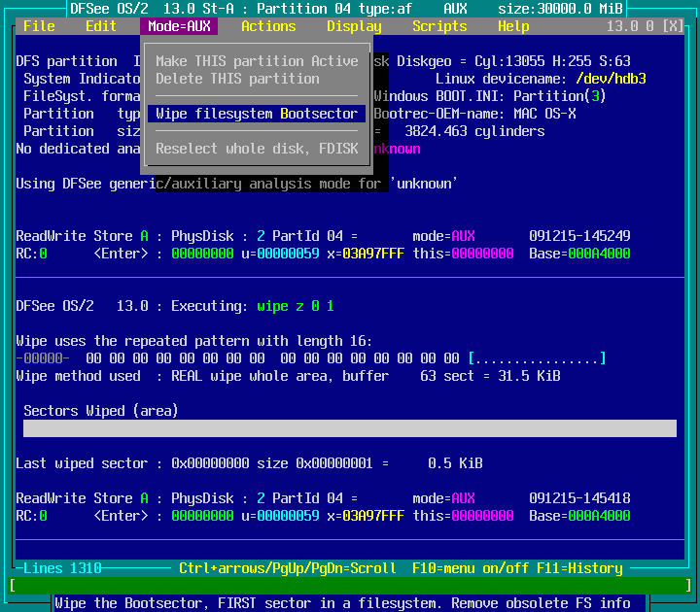Choose Delete THIS partition entry
700x612 pixels.
[237, 79]
